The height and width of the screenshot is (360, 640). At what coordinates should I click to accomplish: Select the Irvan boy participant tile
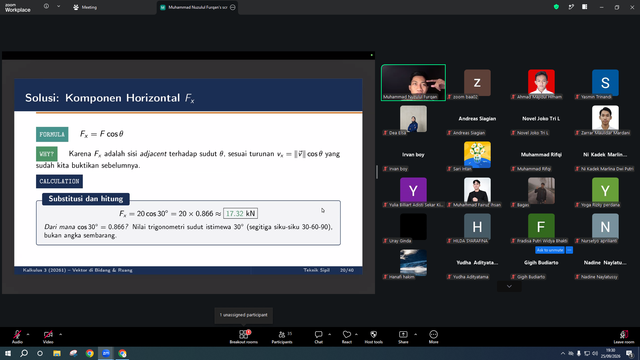(413, 155)
